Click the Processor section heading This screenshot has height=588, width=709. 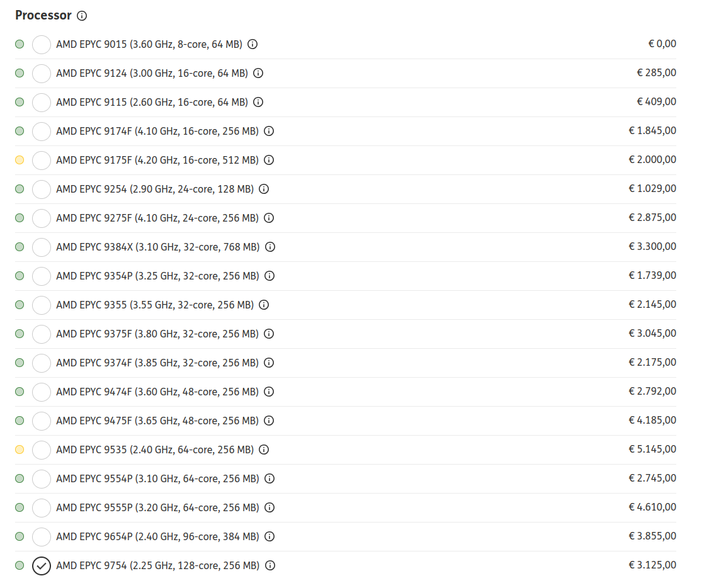tap(43, 15)
